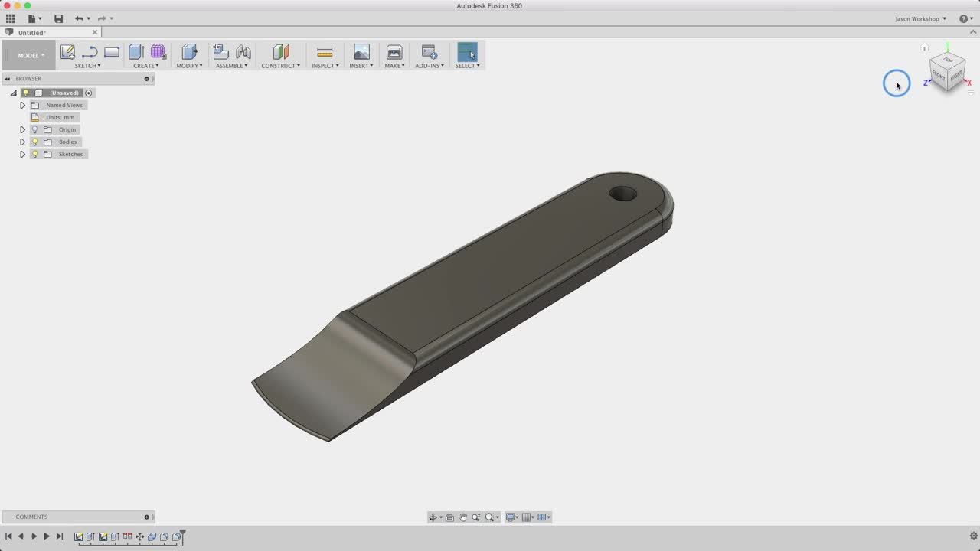
Task: Open the Scripts and Add-Ins icon
Action: pos(430,52)
